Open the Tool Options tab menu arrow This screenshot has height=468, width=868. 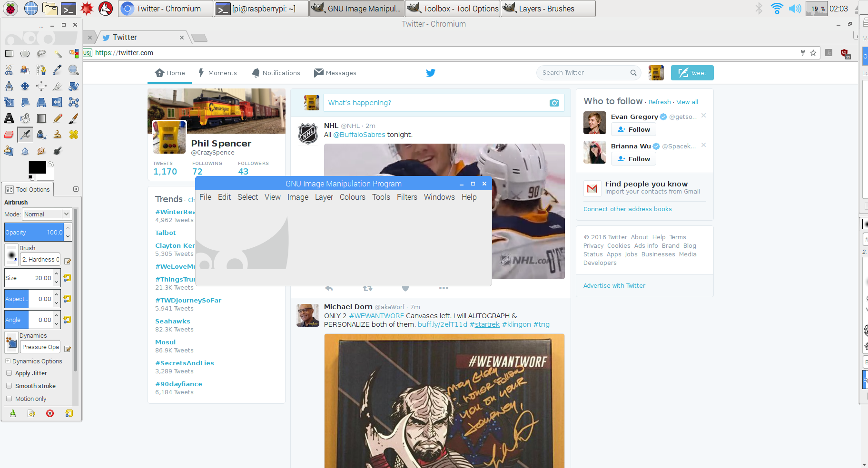tap(76, 189)
